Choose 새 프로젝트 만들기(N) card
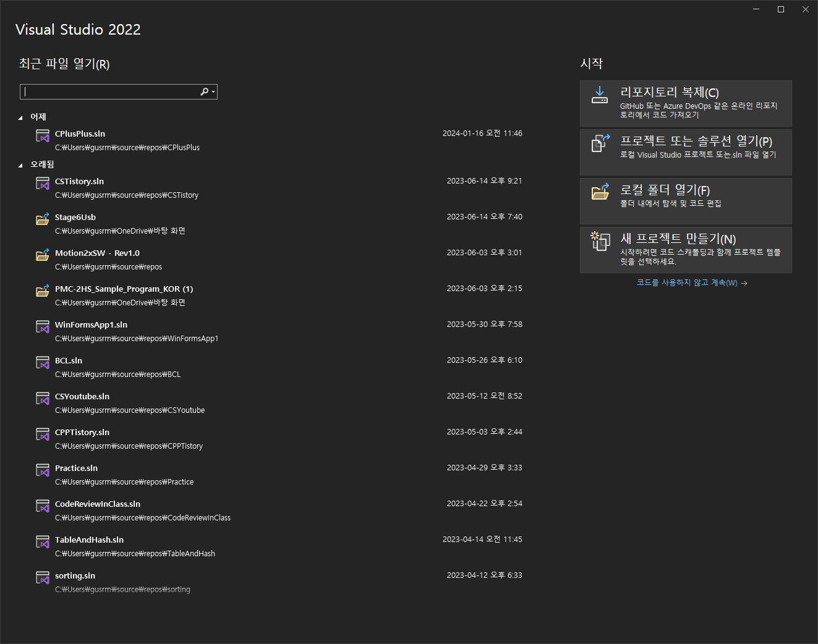The image size is (818, 644). pyautogui.click(x=686, y=250)
